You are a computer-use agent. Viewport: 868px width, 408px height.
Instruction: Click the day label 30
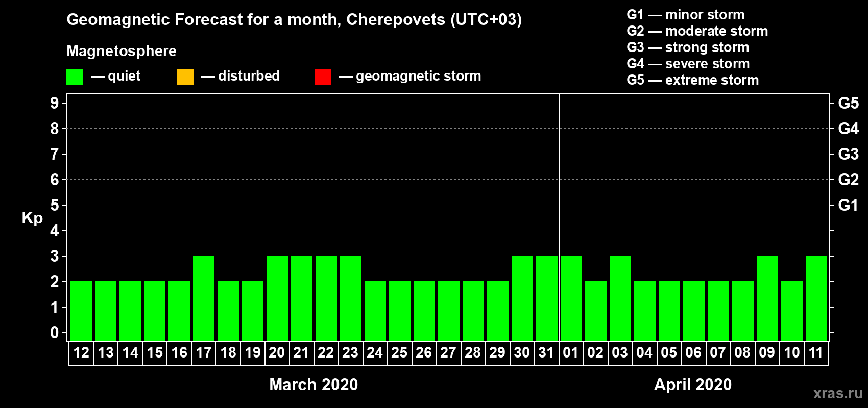[522, 352]
